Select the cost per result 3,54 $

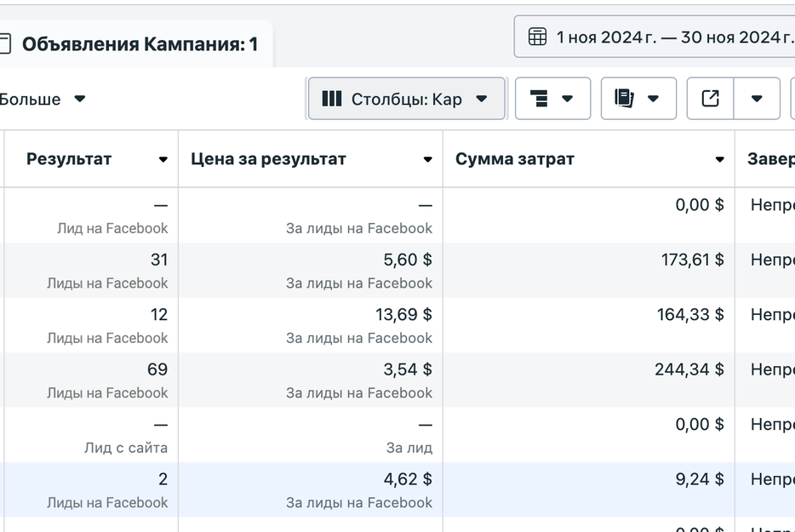[x=408, y=369]
